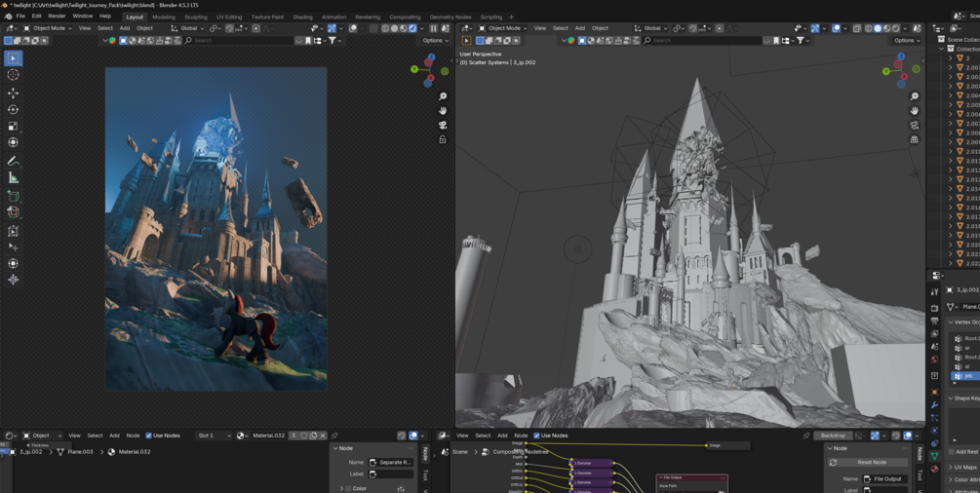Open Object Data properties green triangle tab
The image size is (980, 493).
tap(934, 456)
